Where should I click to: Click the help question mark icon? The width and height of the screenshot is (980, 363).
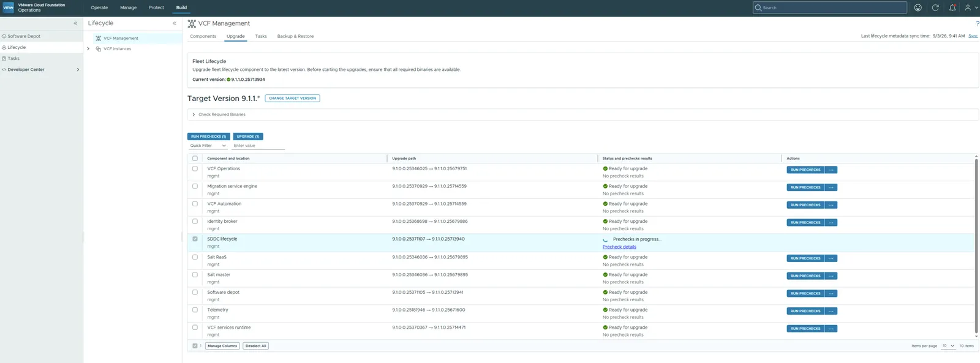977,23
